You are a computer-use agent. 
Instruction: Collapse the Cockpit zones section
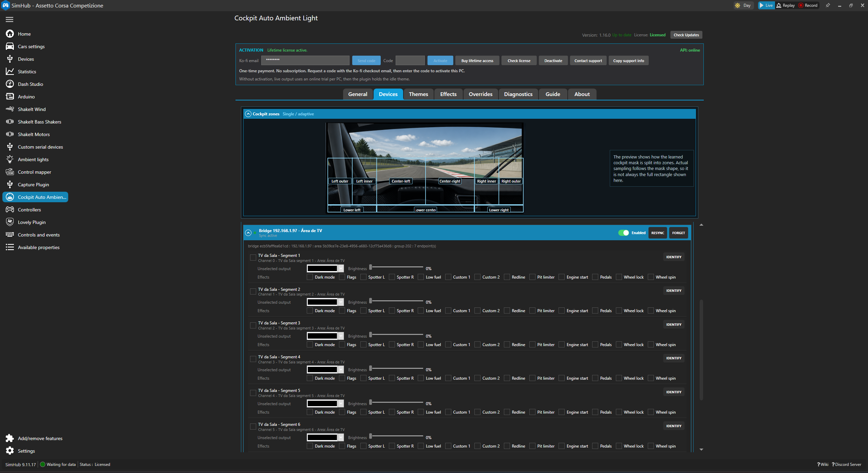coord(248,114)
